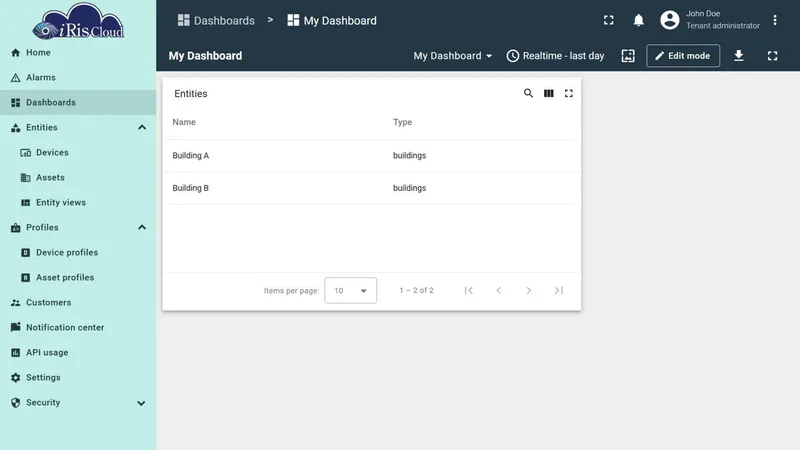Image resolution: width=800 pixels, height=450 pixels.
Task: Open Entity views in sidebar
Action: [x=78, y=203]
